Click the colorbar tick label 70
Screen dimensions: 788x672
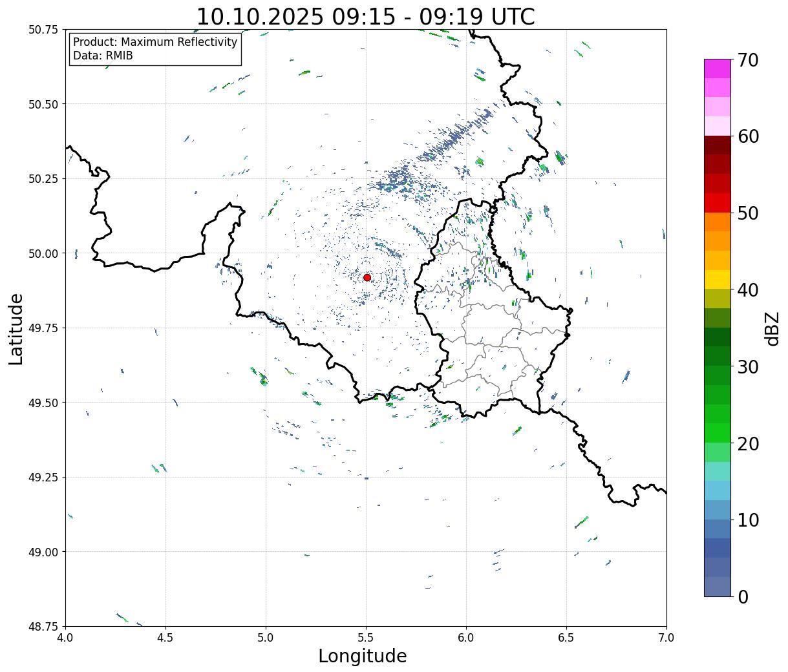tap(748, 60)
